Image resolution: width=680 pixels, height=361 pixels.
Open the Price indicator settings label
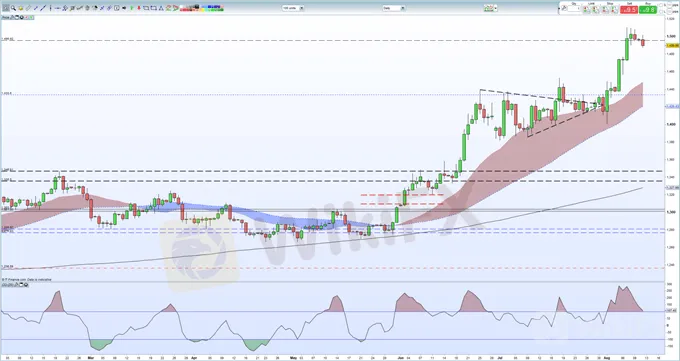point(5,17)
